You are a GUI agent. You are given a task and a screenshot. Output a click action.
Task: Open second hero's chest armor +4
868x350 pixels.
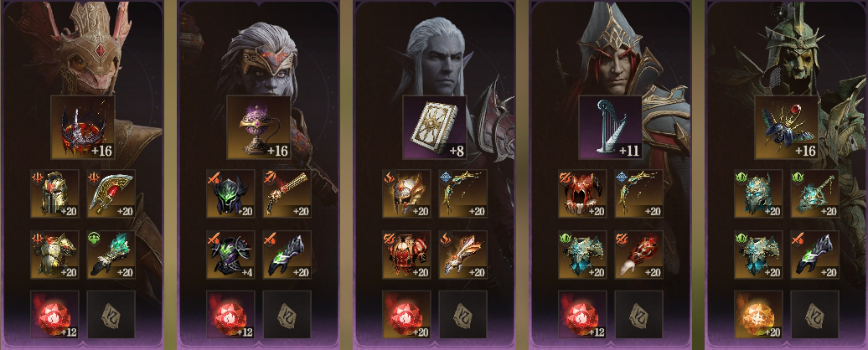pos(231,255)
